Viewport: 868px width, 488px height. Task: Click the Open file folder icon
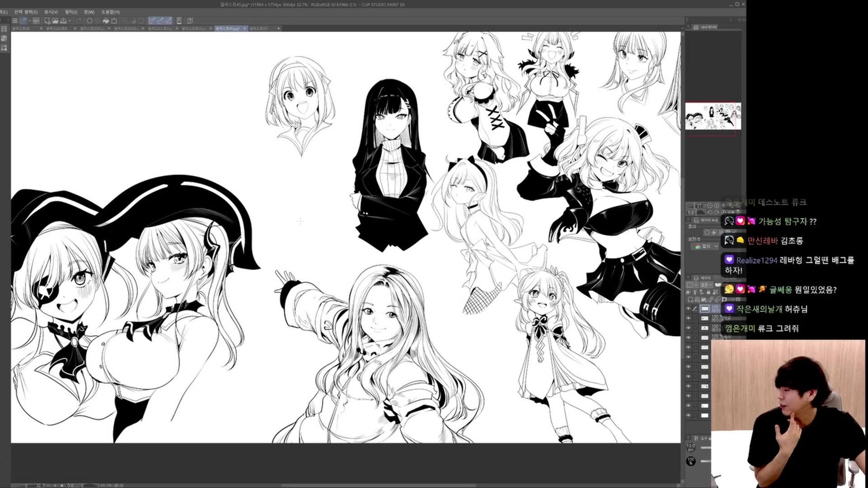(x=55, y=20)
